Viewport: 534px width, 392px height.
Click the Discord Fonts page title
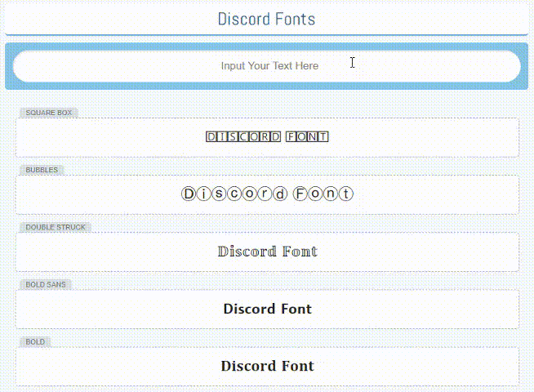pos(267,19)
